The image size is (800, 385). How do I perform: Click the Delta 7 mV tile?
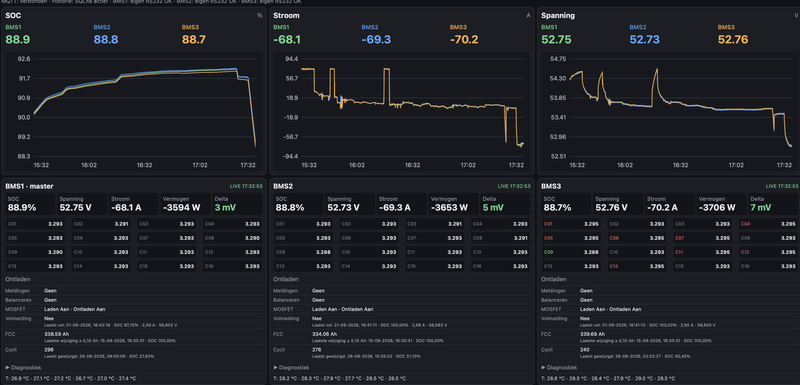pyautogui.click(x=773, y=204)
